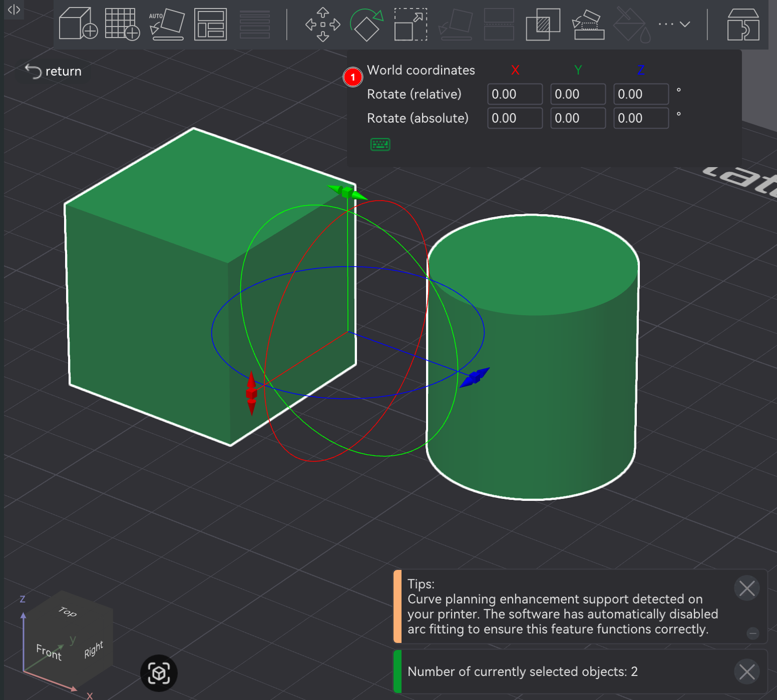777x700 pixels.
Task: Click Rotate (absolute) X field
Action: 515,118
